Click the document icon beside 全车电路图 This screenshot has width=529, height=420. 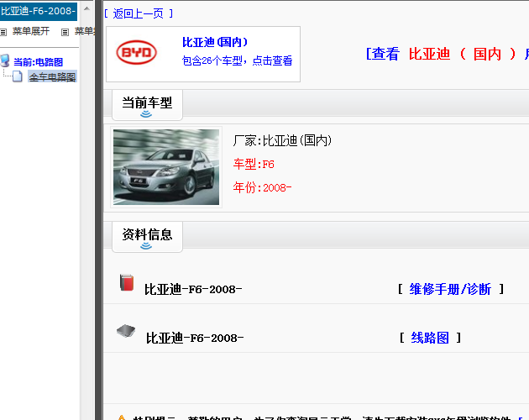18,76
